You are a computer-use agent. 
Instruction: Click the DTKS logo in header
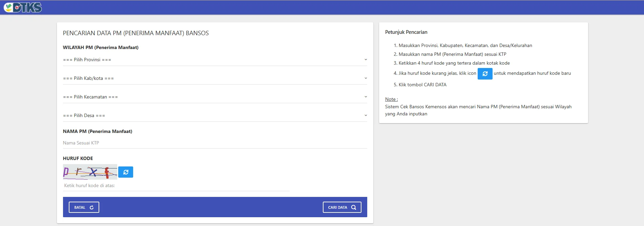[23, 7]
